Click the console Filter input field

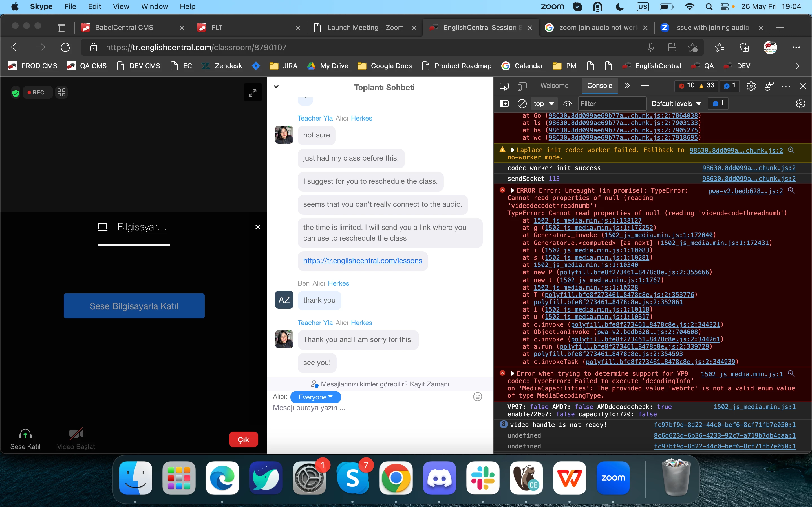click(611, 104)
